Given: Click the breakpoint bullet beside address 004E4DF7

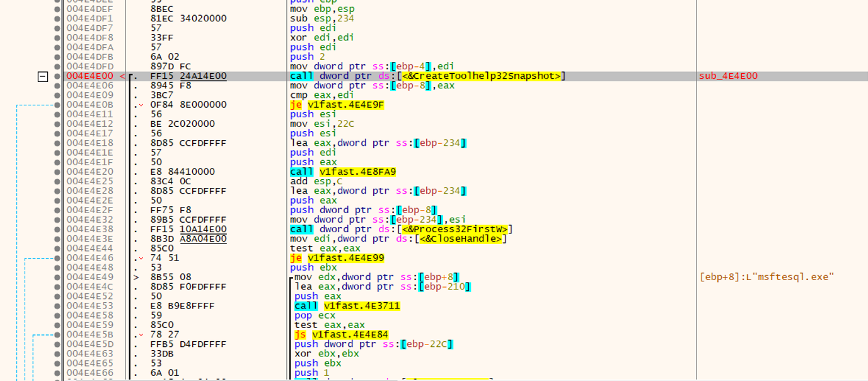Looking at the screenshot, I should point(57,28).
